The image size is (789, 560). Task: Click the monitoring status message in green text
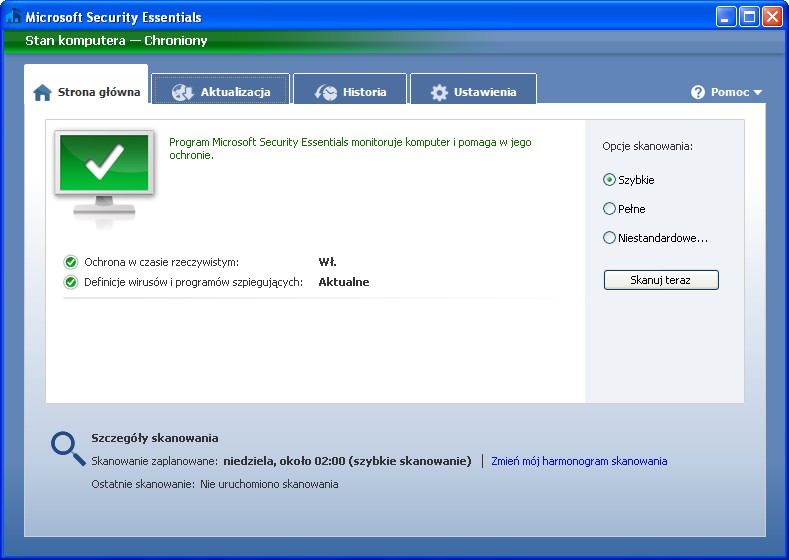(x=350, y=148)
